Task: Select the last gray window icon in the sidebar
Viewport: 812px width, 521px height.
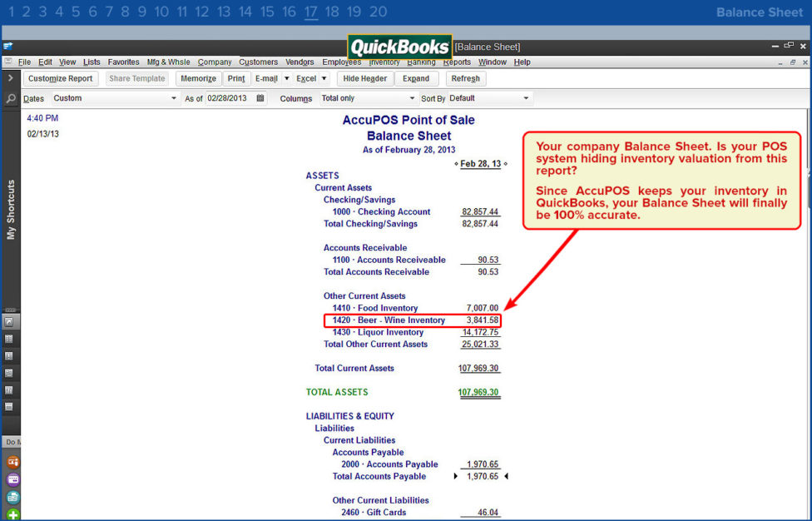Action: [9, 406]
